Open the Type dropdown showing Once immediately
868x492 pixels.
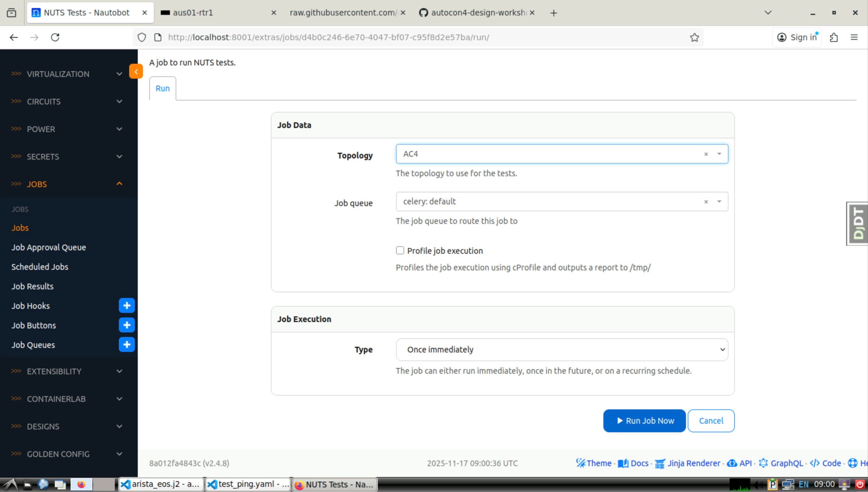click(x=561, y=349)
